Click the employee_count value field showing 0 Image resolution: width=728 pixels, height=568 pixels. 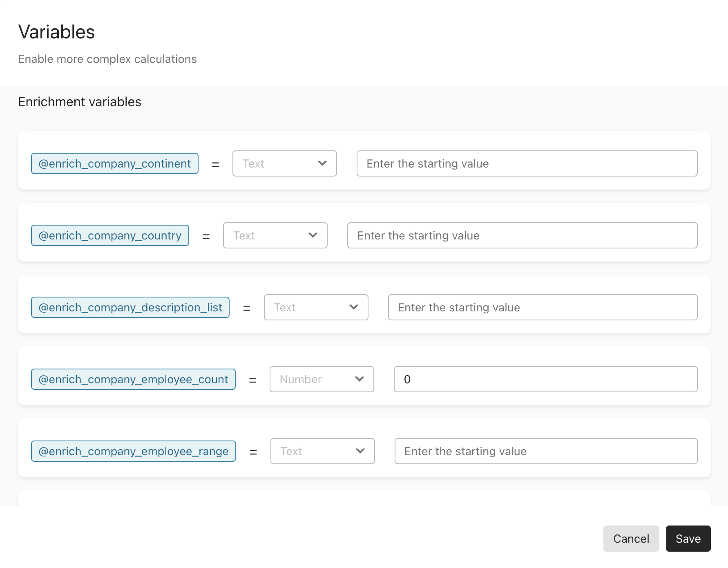click(x=546, y=379)
